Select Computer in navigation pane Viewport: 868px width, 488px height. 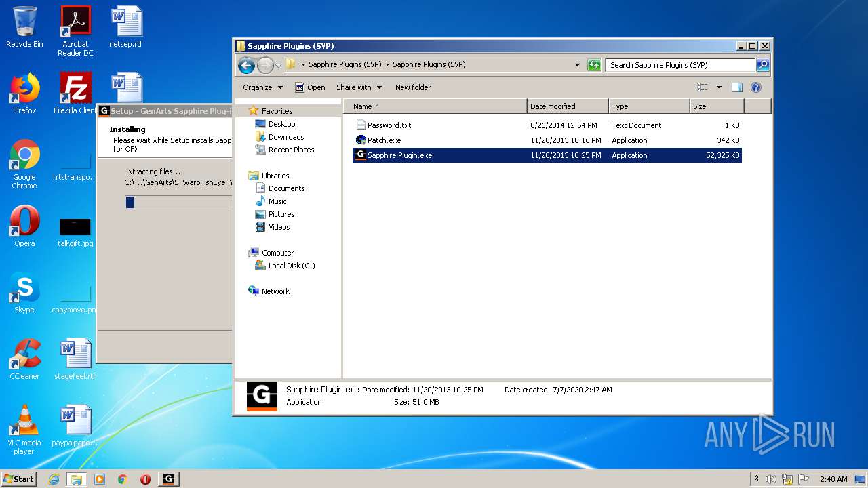pos(277,253)
